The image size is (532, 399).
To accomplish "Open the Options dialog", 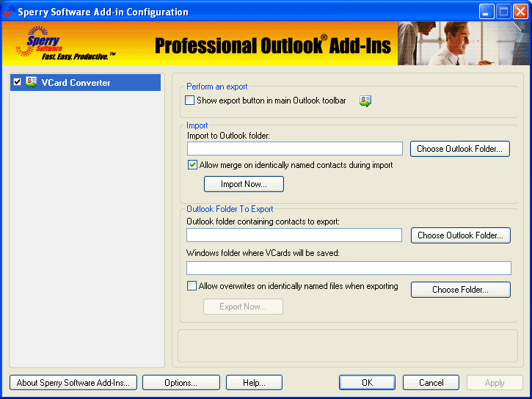I will coord(181,383).
